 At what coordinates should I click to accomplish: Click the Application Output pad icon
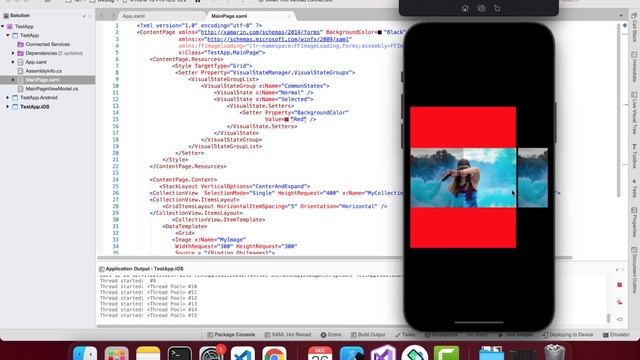[x=102, y=269]
